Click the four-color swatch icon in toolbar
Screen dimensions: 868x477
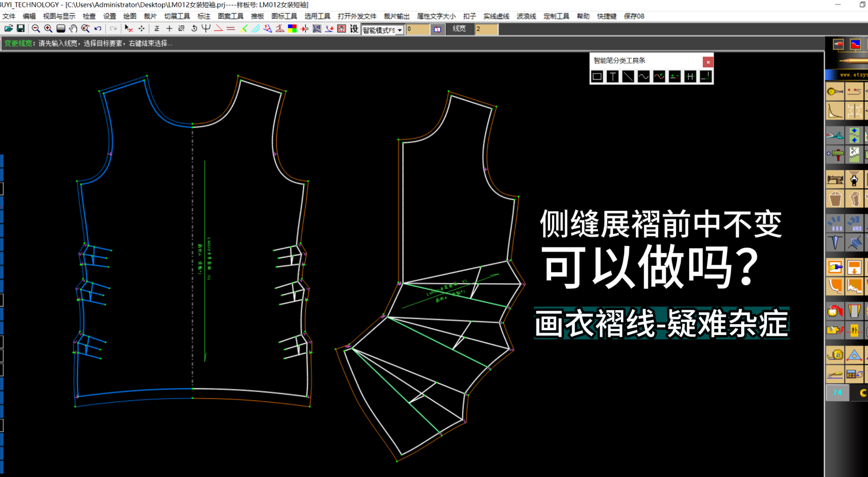pyautogui.click(x=292, y=28)
